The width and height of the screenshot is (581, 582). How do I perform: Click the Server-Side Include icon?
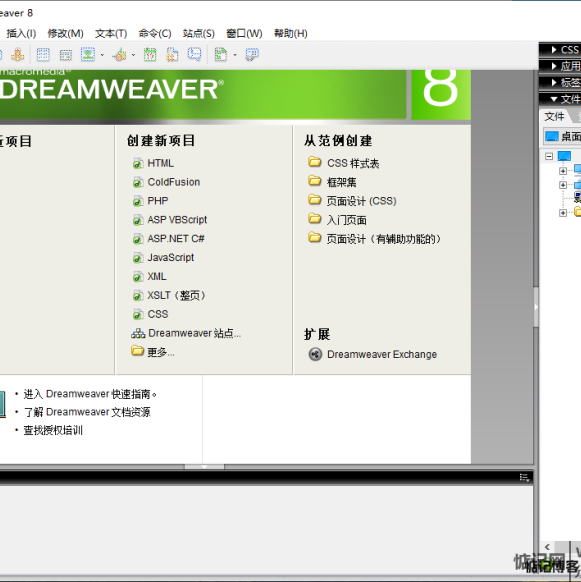coord(172,55)
